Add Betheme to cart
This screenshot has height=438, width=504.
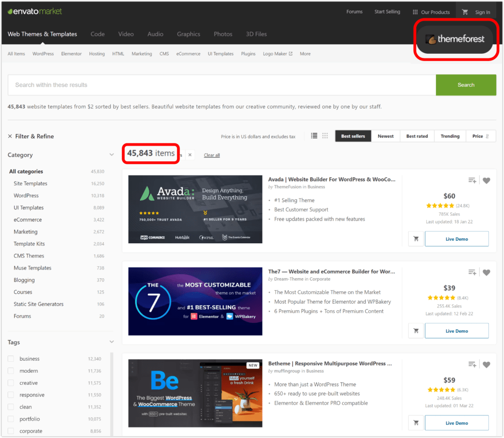416,423
